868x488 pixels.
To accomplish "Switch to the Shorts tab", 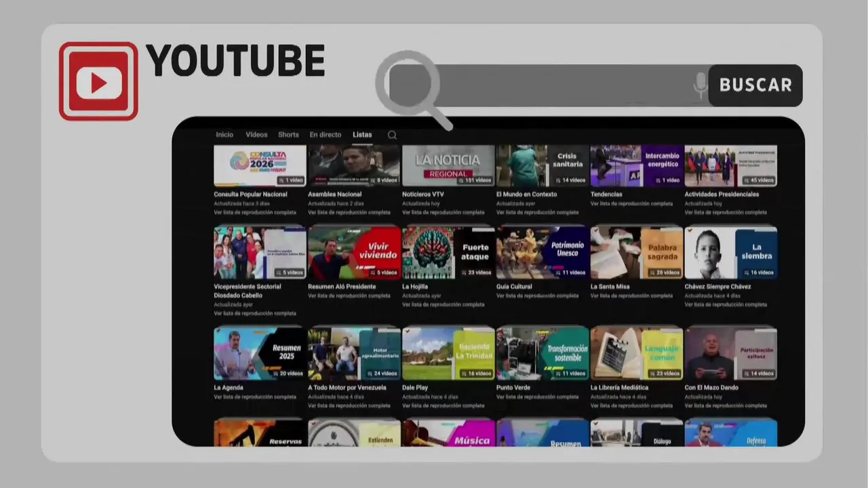I will coord(288,135).
